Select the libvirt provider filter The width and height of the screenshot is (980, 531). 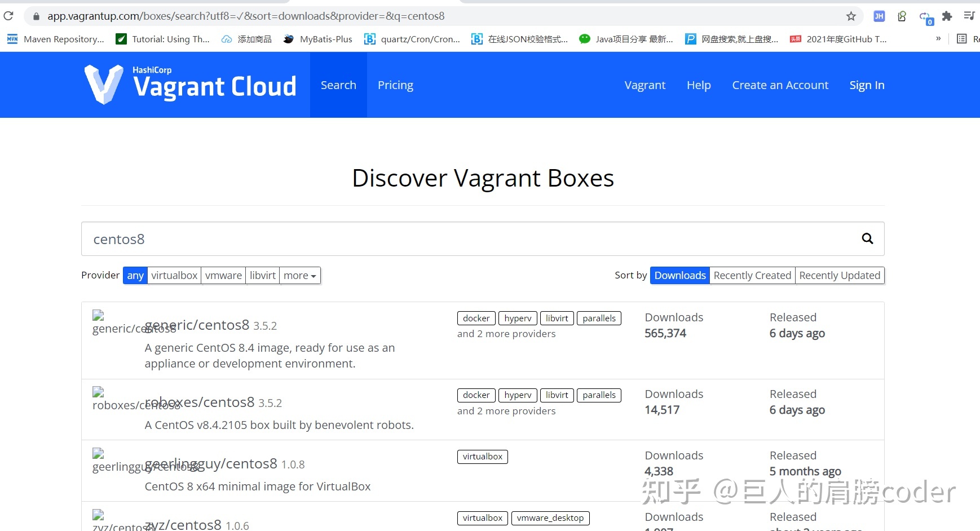pos(262,275)
